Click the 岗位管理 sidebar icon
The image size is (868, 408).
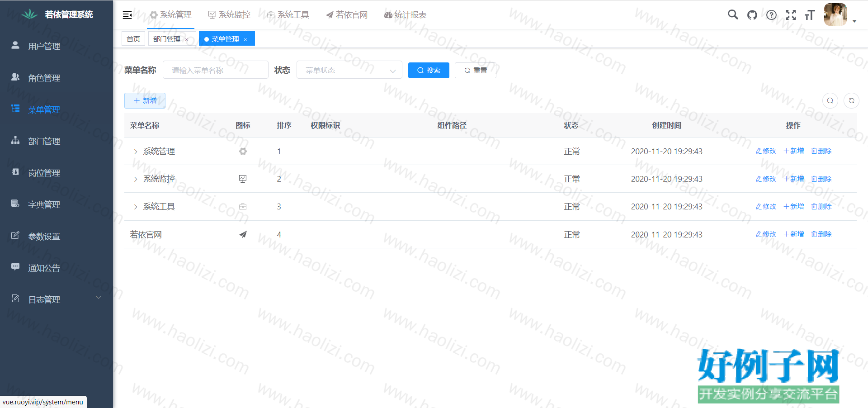(15, 172)
